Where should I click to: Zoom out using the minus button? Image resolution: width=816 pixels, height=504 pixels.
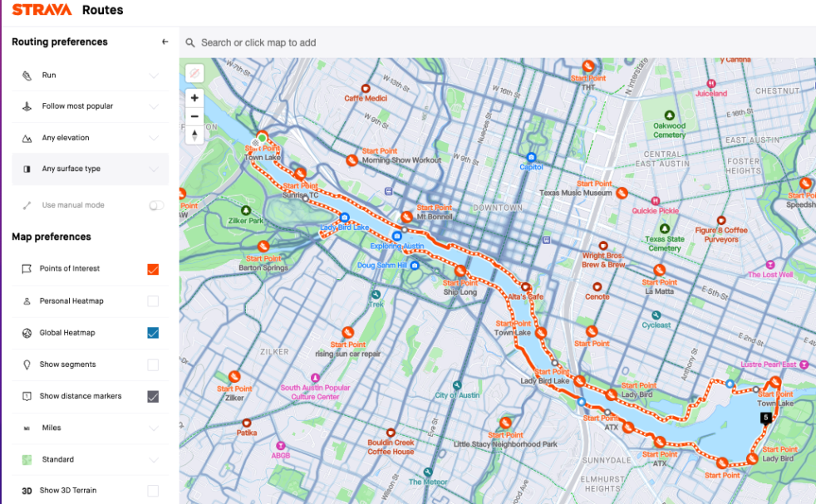[x=194, y=116]
